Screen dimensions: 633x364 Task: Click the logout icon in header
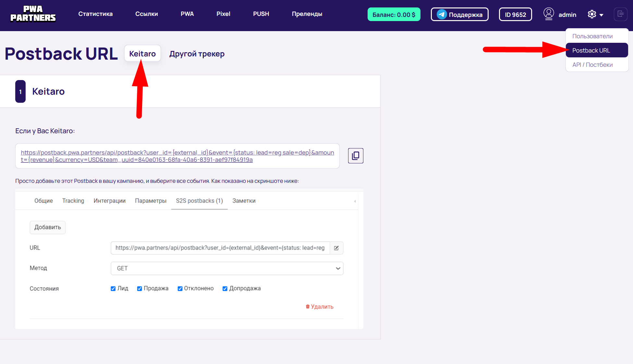(x=620, y=14)
